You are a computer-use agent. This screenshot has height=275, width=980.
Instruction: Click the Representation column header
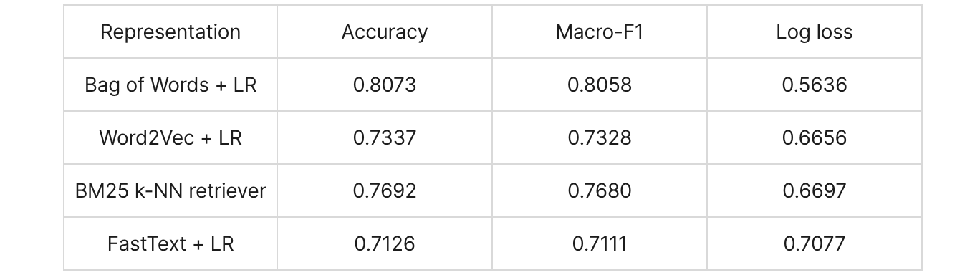(170, 32)
